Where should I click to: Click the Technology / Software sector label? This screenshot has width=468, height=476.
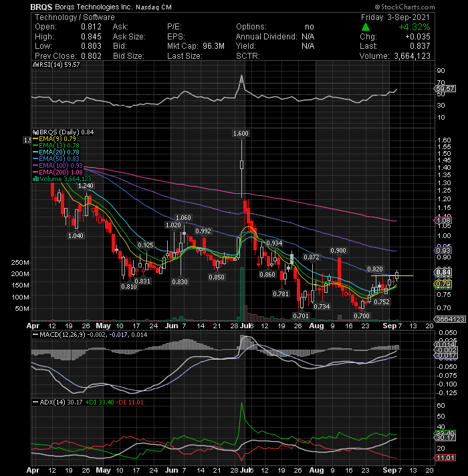click(75, 17)
